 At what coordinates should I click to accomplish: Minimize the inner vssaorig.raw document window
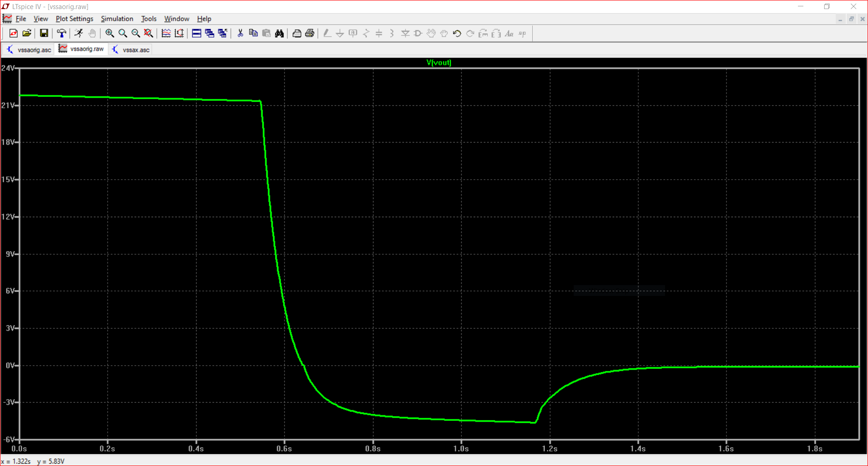(x=840, y=19)
